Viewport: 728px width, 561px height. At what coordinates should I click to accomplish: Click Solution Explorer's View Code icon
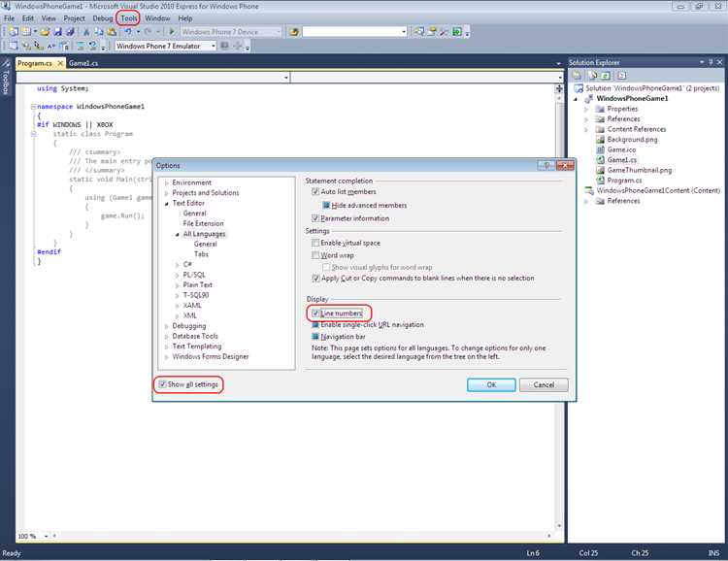621,76
